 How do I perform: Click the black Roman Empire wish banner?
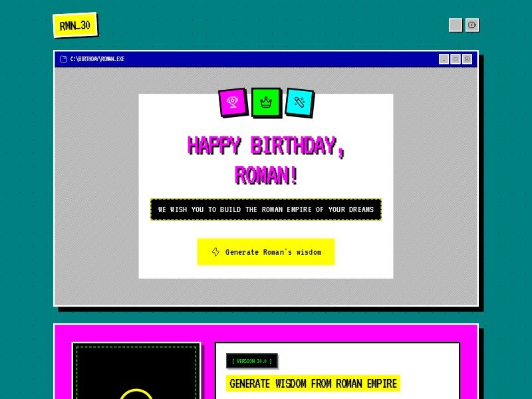coord(266,209)
